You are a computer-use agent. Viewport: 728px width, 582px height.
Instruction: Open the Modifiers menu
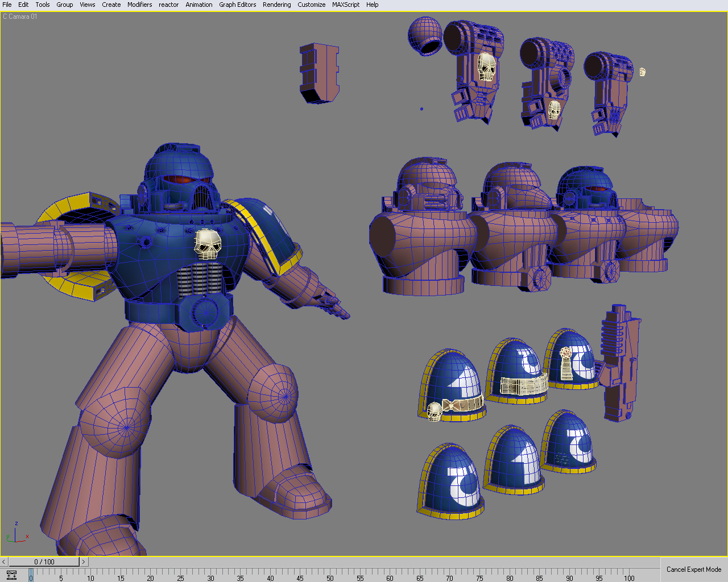[x=140, y=5]
